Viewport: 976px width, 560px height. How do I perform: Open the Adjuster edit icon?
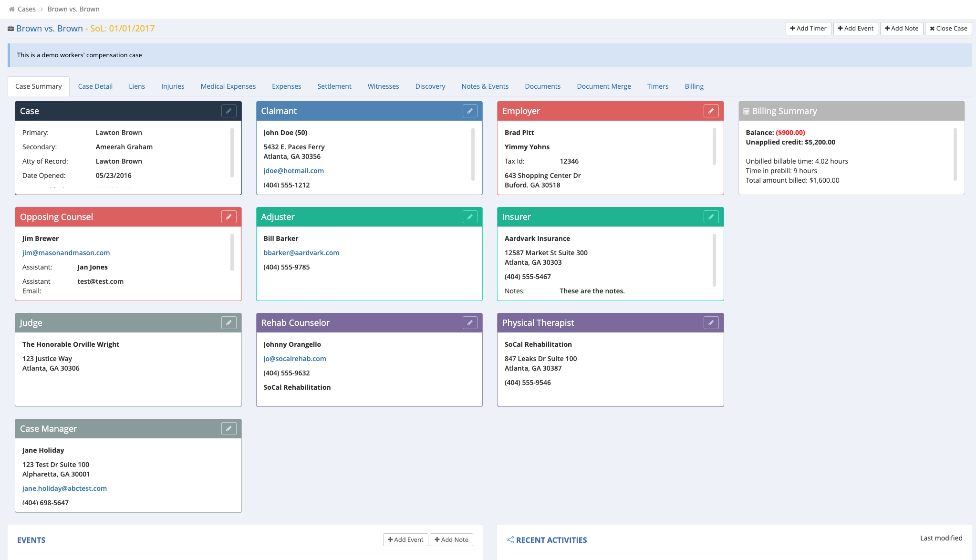470,217
